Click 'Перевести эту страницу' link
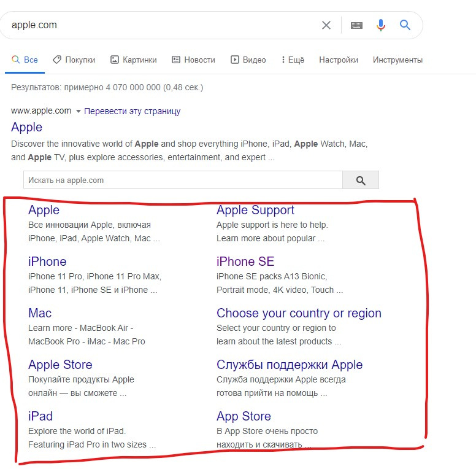This screenshot has height=469, width=476. point(132,111)
